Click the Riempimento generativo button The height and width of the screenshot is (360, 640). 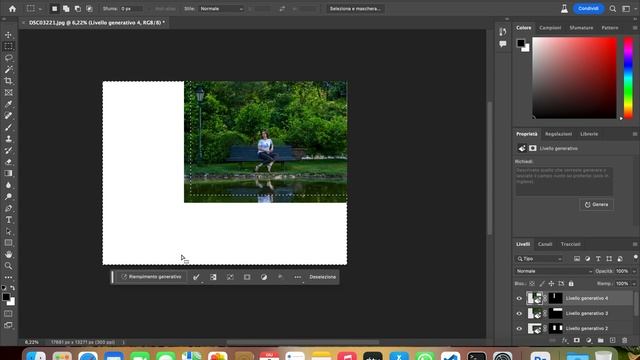pyautogui.click(x=151, y=277)
